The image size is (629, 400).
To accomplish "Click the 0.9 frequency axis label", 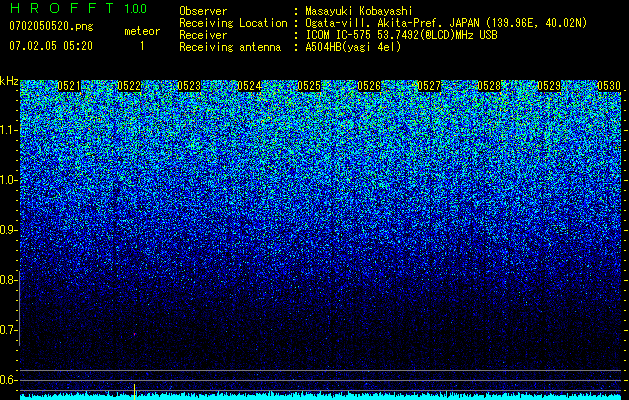I will (9, 230).
